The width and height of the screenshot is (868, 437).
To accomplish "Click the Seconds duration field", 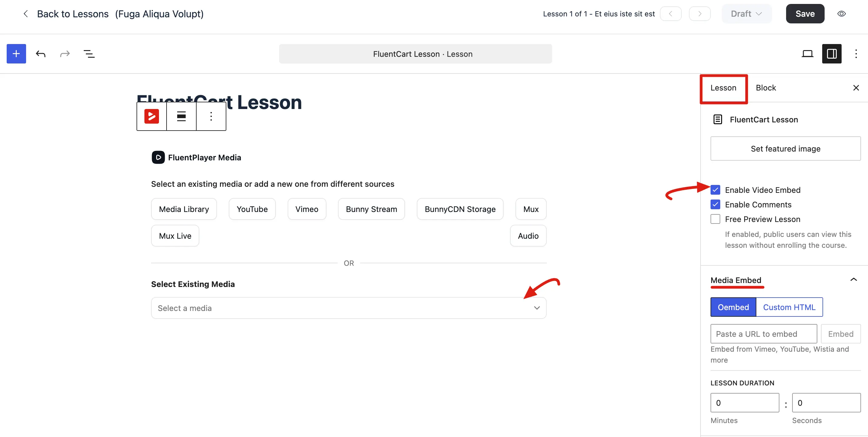I will pos(826,403).
